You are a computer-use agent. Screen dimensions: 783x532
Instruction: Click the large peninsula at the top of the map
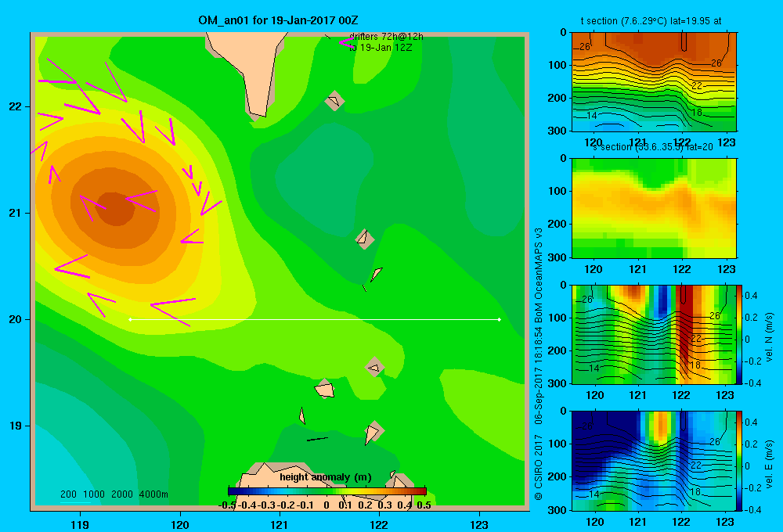[x=250, y=70]
